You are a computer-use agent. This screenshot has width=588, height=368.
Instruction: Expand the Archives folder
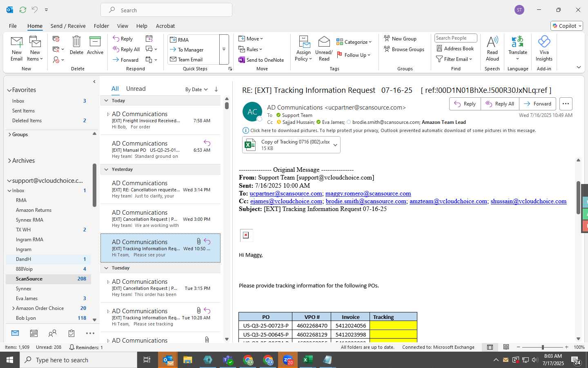tap(9, 161)
